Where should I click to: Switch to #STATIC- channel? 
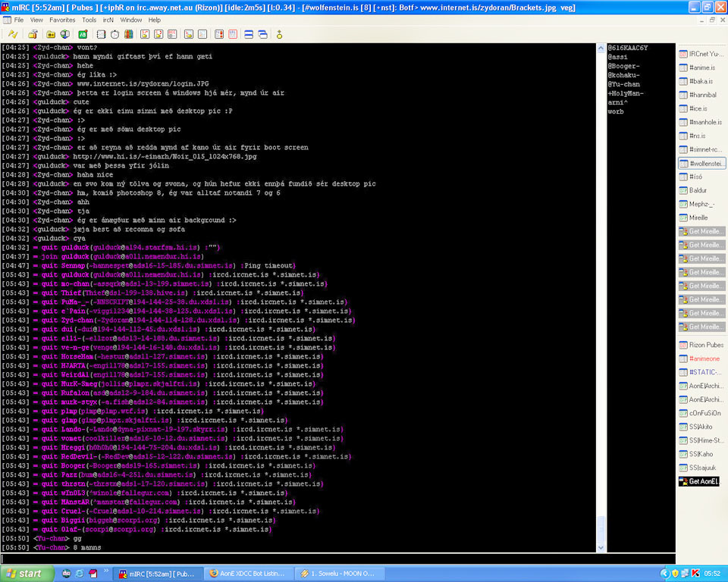[x=701, y=372]
